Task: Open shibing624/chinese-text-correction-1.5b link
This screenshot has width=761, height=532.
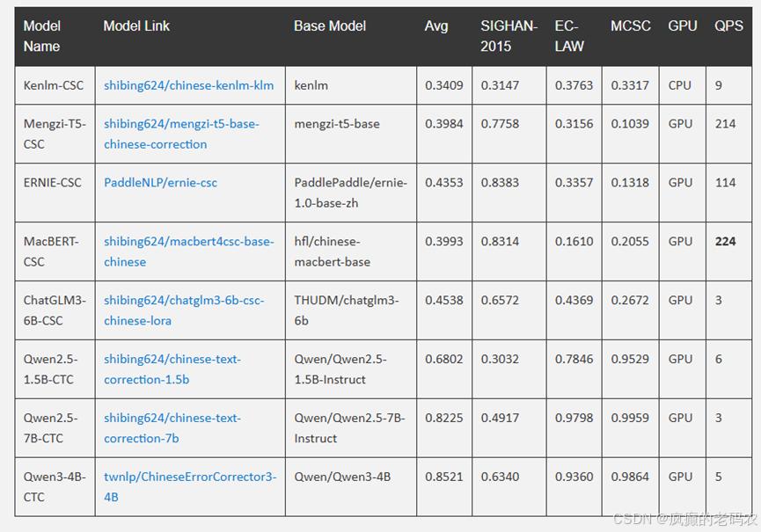Action: click(172, 369)
